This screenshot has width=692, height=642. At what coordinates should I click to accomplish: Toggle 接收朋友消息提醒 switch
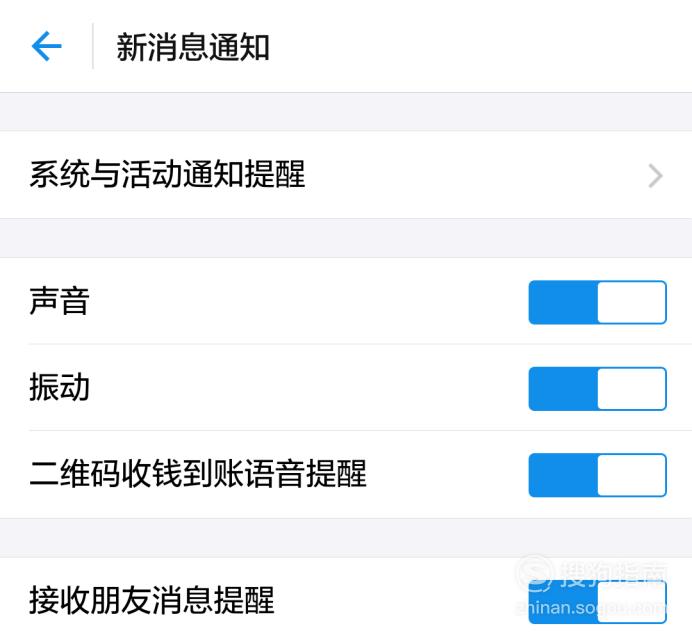[x=598, y=602]
